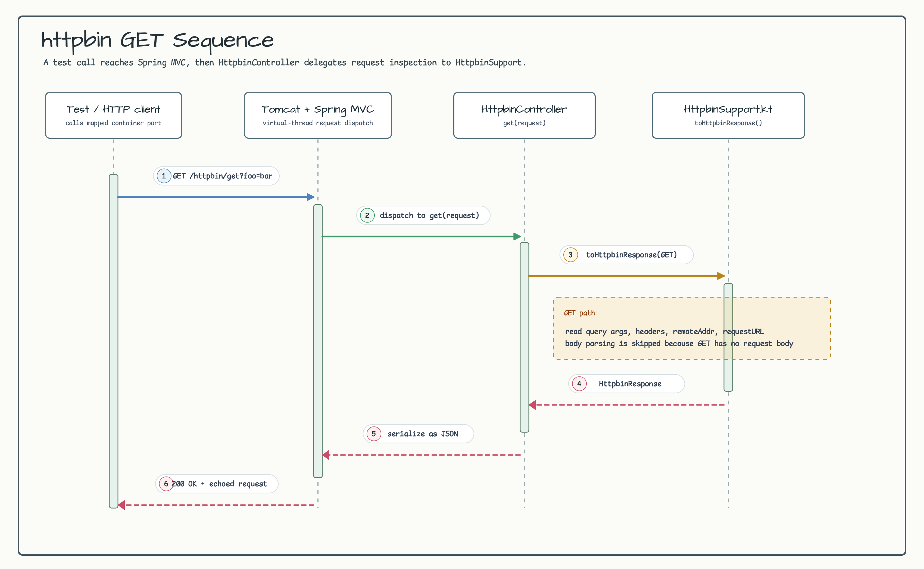Click the dashed return arrow line for step 5
The height and width of the screenshot is (569, 924).
tap(422, 455)
